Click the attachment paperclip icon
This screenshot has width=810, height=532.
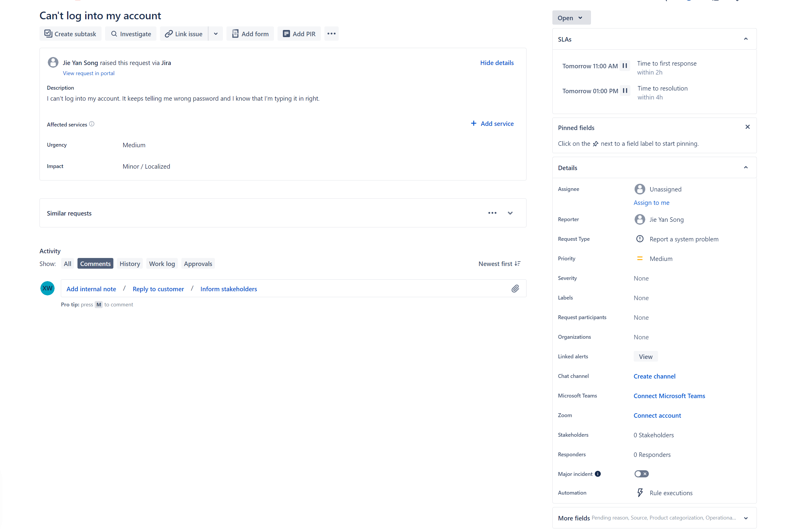[x=515, y=289]
